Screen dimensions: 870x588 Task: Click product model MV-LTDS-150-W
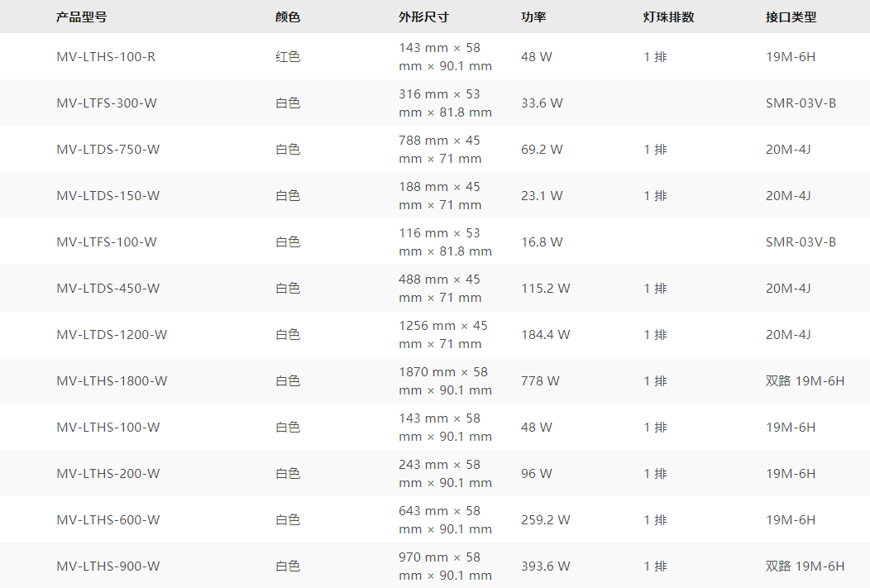(108, 196)
